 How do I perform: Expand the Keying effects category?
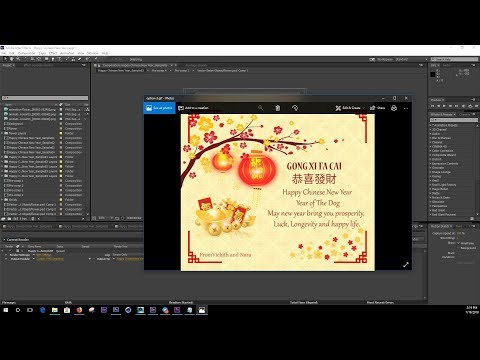(431, 176)
